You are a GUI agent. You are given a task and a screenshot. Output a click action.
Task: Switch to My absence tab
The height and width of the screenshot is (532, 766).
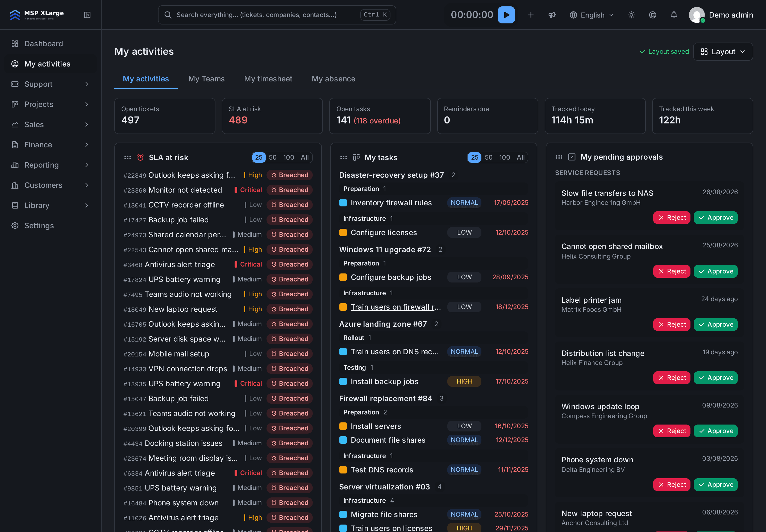point(333,79)
